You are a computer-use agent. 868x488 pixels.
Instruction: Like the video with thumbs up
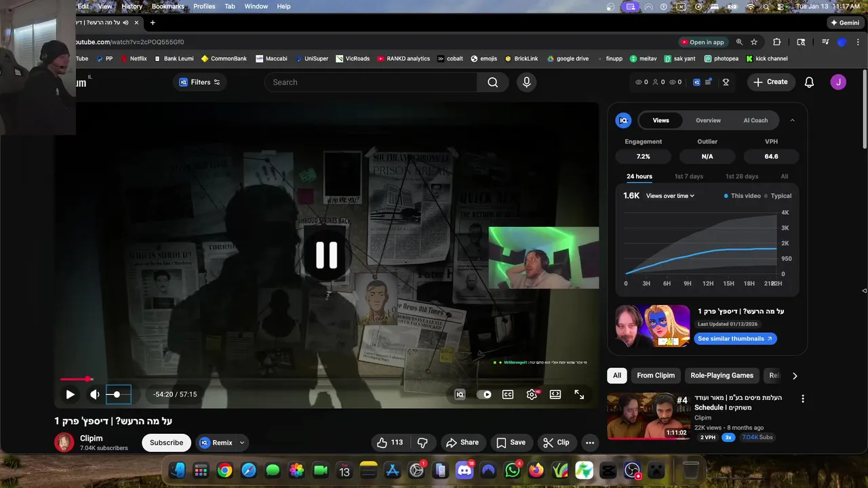coord(390,443)
